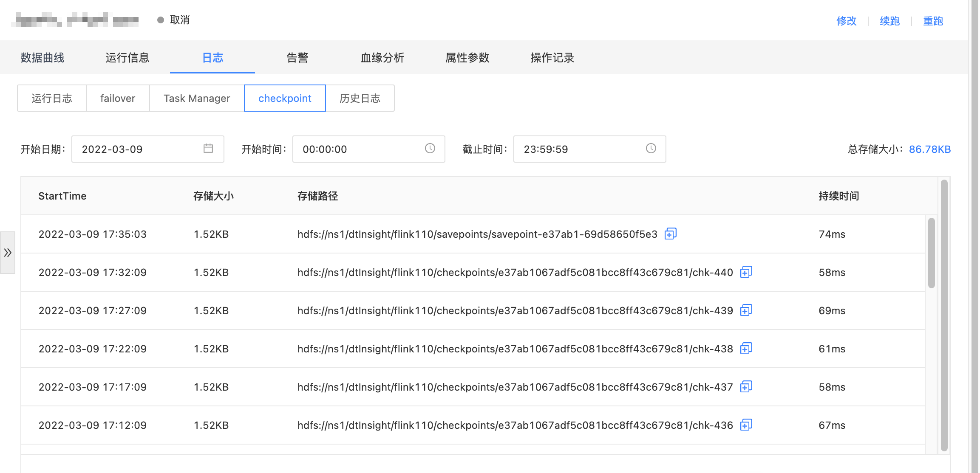Image resolution: width=980 pixels, height=473 pixels.
Task: Click the 取消 status label
Action: (180, 20)
